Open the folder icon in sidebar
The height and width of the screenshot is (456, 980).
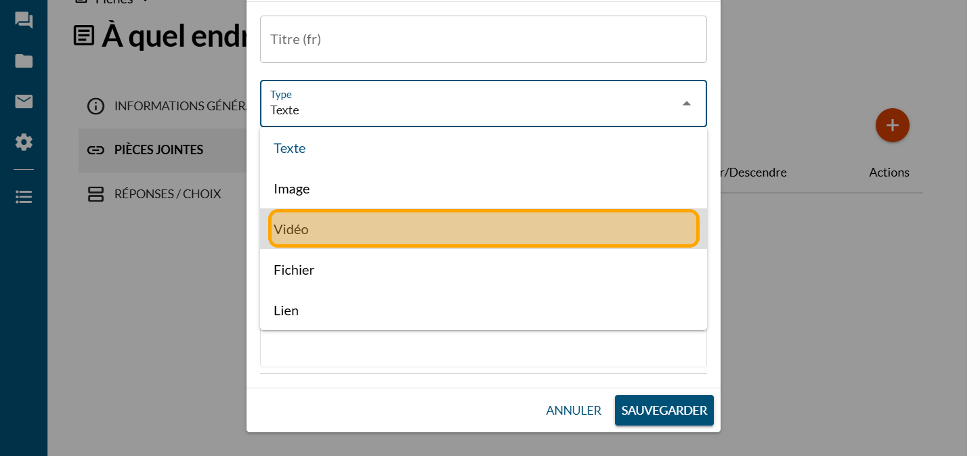(24, 61)
